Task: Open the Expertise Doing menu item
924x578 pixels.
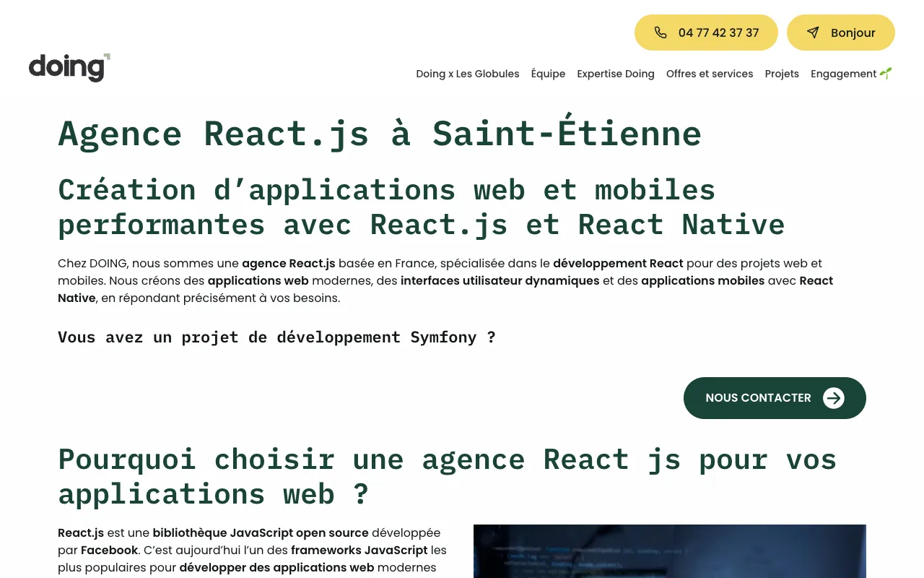Action: click(616, 74)
